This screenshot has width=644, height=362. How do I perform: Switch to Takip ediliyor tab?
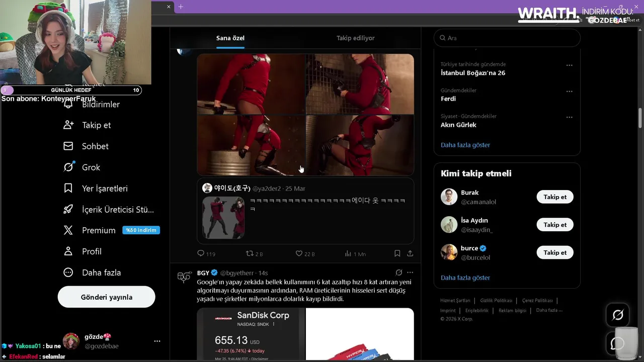355,38
